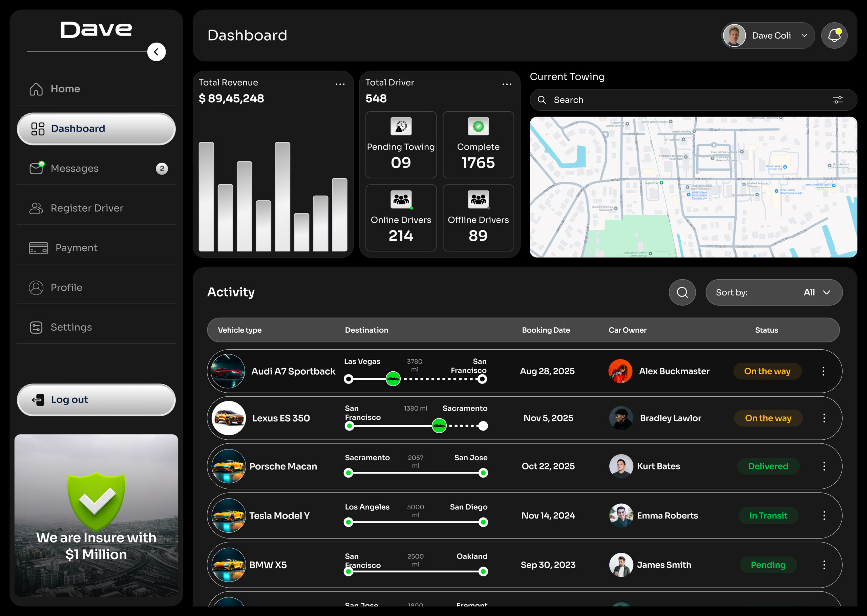Open Total Revenue three-dot options

340,84
